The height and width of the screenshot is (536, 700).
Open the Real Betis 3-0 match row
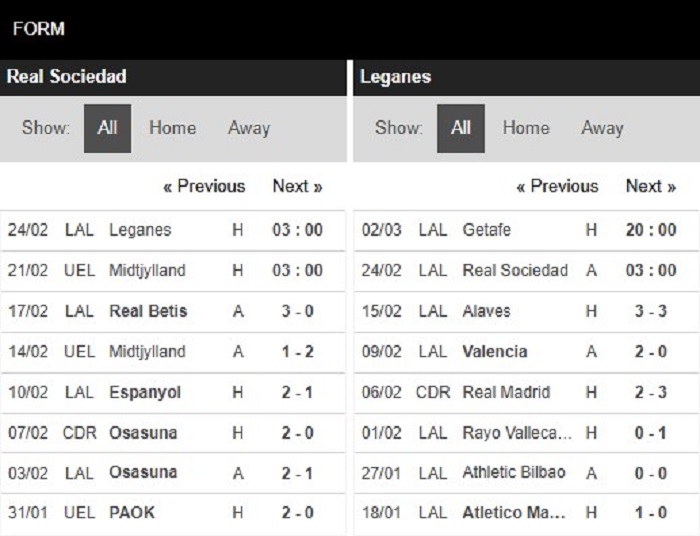point(173,312)
